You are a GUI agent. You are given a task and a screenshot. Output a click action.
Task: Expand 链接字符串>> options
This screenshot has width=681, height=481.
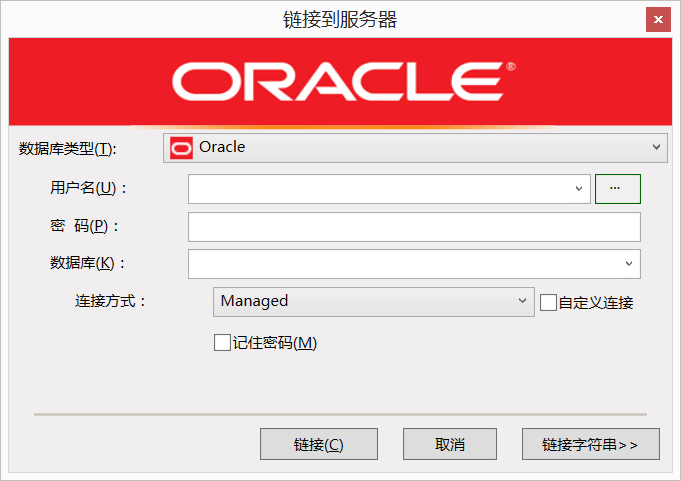[x=590, y=444]
